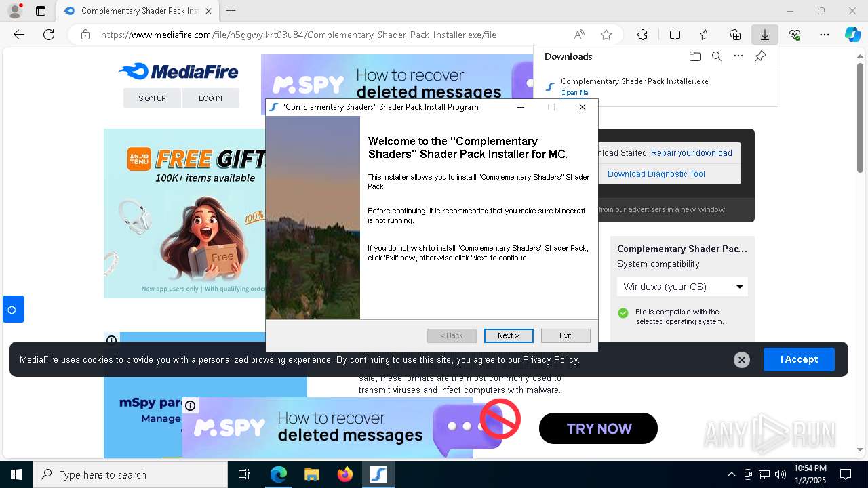Image resolution: width=868 pixels, height=488 pixels.
Task: Open downloads folder in Downloads panel
Action: tap(694, 56)
